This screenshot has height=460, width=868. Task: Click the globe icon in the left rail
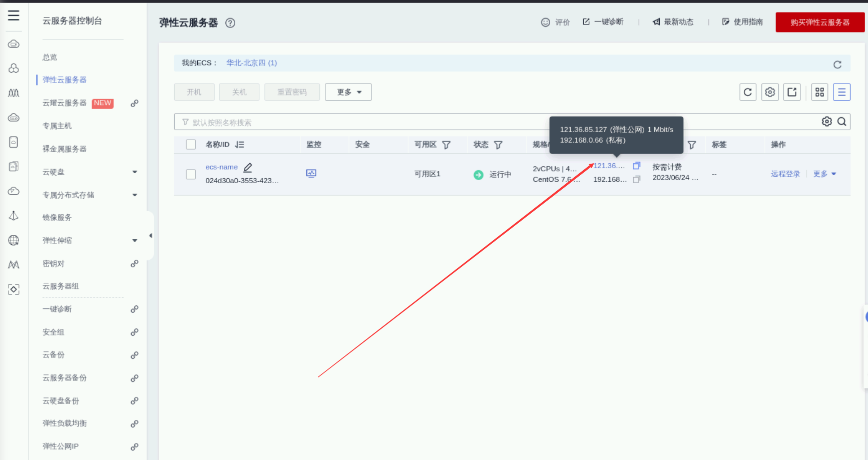click(14, 240)
